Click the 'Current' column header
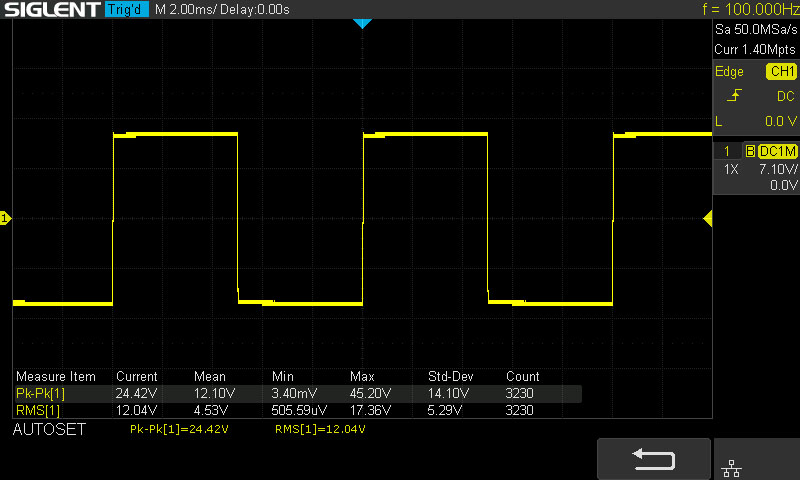The height and width of the screenshot is (480, 800). 137,376
